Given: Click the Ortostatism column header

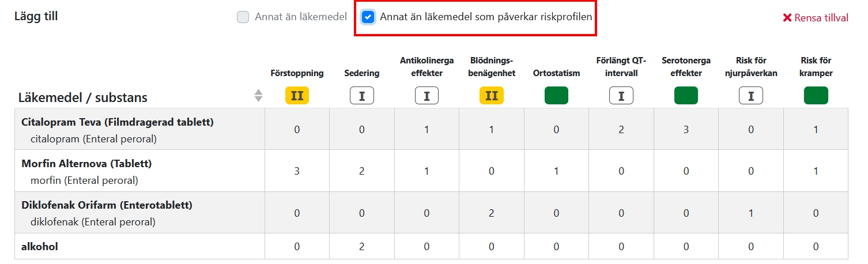Looking at the screenshot, I should pos(556,73).
